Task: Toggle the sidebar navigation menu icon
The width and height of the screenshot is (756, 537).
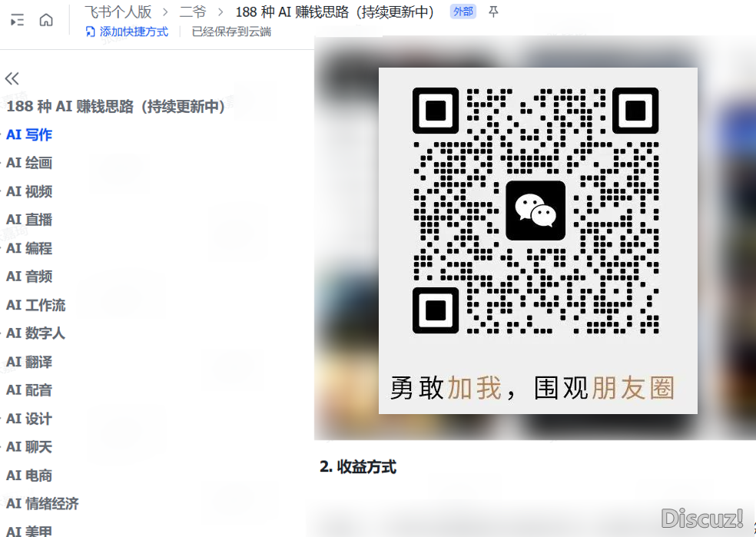Action: pos(18,20)
